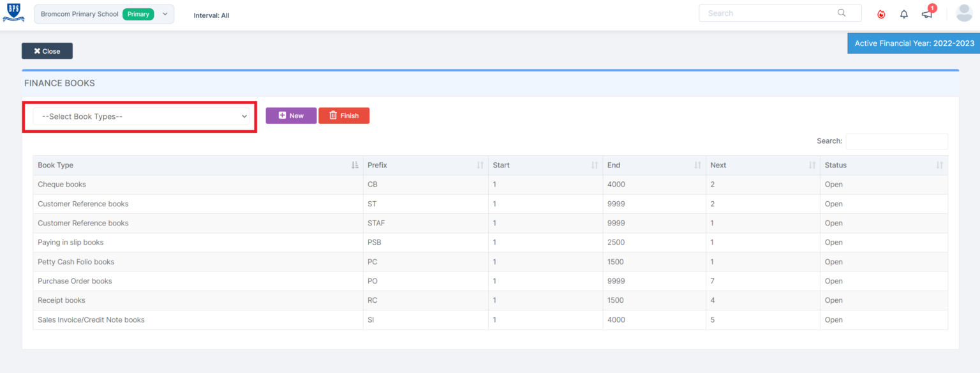Select the Cheque books row
The image size is (980, 373).
click(62, 185)
